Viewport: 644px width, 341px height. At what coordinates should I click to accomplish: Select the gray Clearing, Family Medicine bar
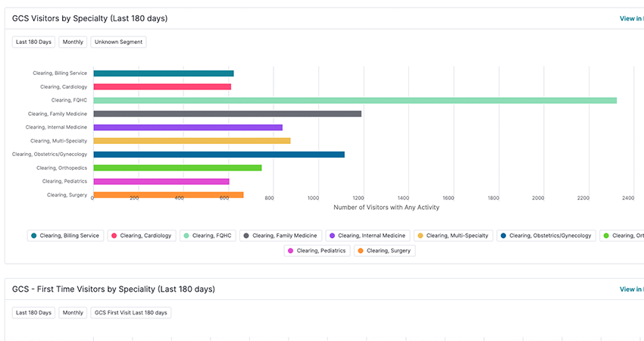[x=227, y=114]
